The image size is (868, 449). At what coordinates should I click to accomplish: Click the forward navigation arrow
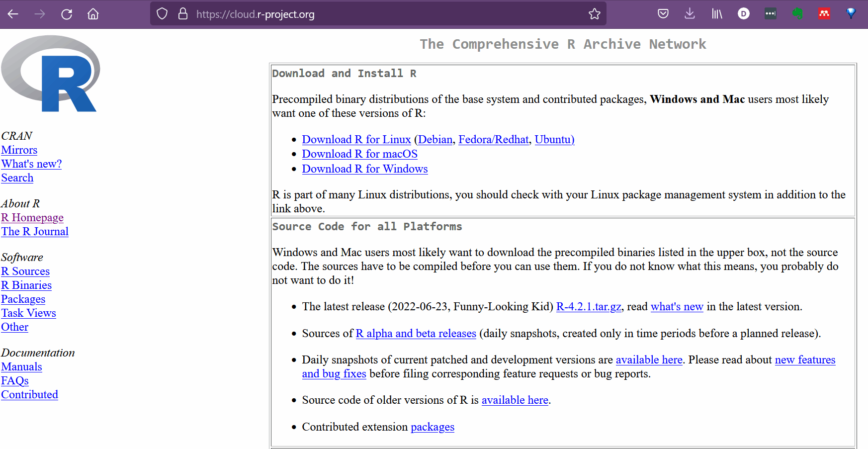pos(40,14)
